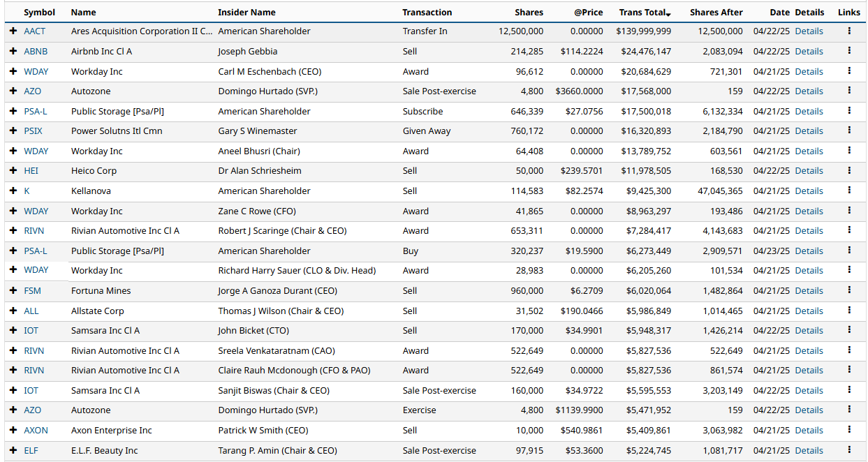Image resolution: width=868 pixels, height=462 pixels.
Task: Open links menu for PSA-L Buy row
Action: tap(849, 251)
